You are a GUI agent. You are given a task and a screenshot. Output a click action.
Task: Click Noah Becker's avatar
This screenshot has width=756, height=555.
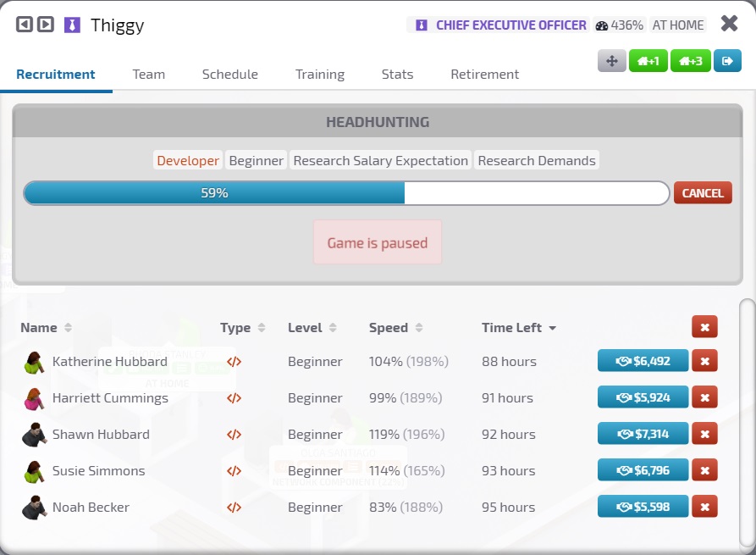[34, 508]
